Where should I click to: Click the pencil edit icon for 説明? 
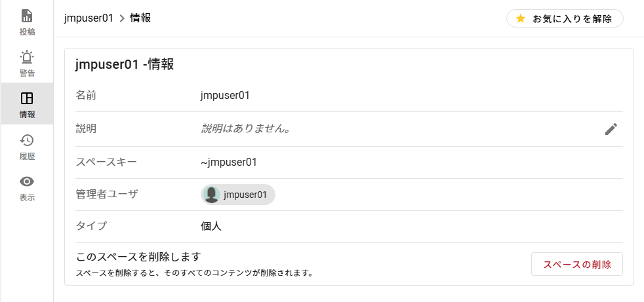(611, 129)
